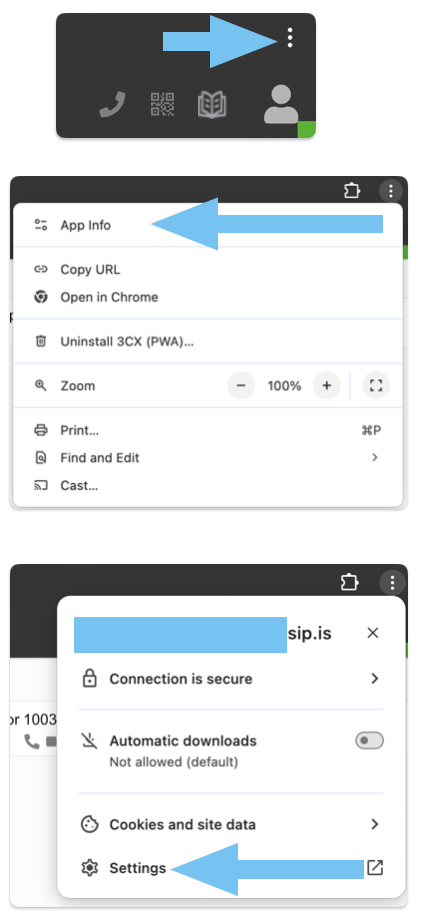Open the three-dot menu beside the arrow
Viewport: 424px width, 916px height.
[x=290, y=38]
